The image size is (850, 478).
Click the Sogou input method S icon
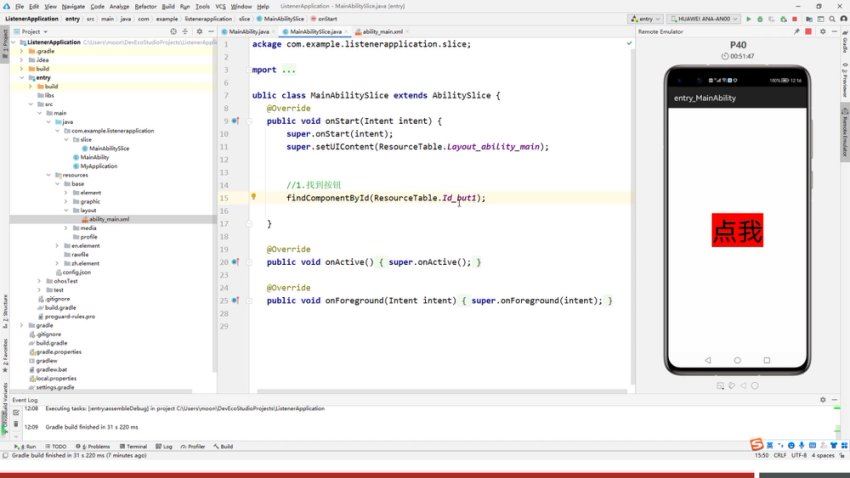click(x=756, y=445)
